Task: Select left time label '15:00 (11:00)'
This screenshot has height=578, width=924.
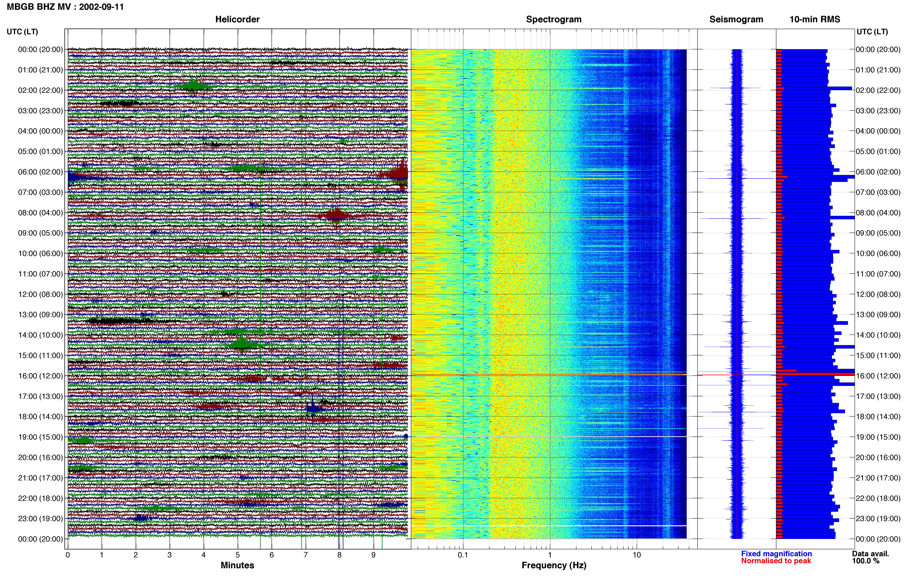Action: point(41,356)
